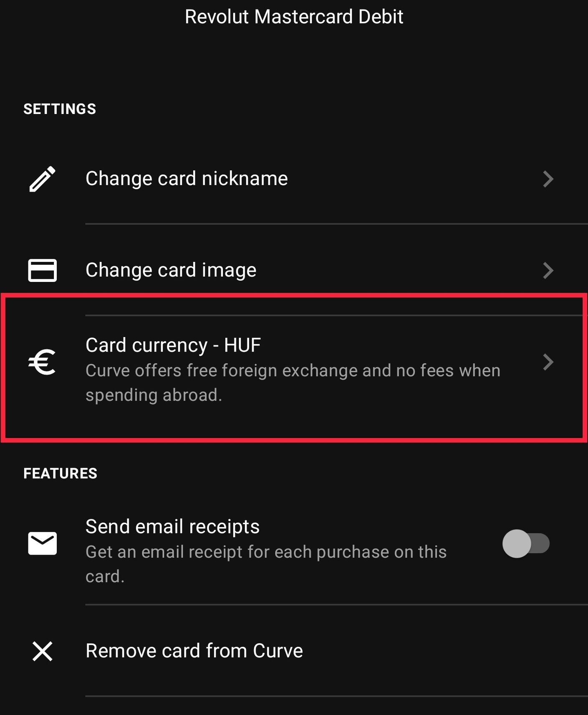588x715 pixels.
Task: Tap the Revolut Mastercard Debit title
Action: 294,17
